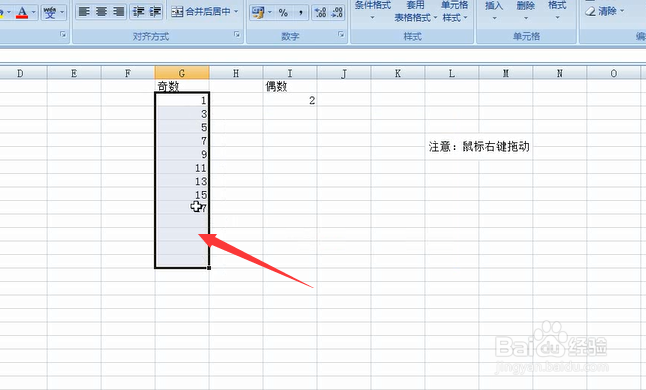Increase decimal places

click(320, 12)
